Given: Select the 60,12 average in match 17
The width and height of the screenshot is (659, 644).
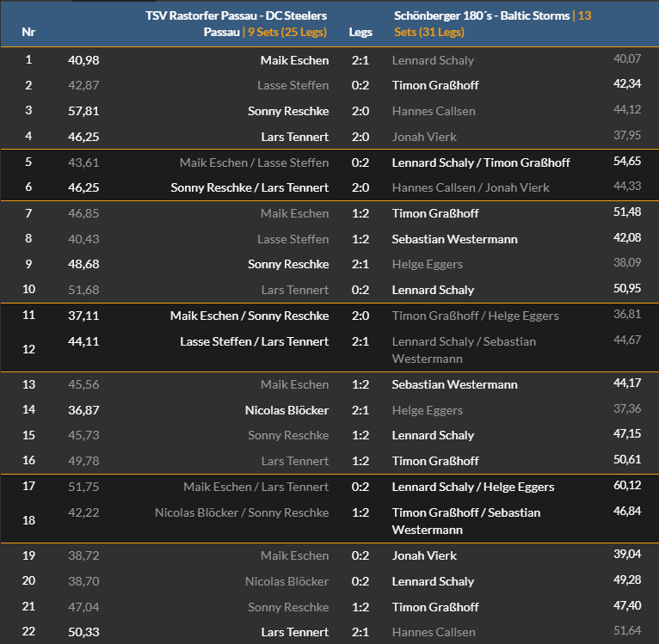Looking at the screenshot, I should pos(626,487).
